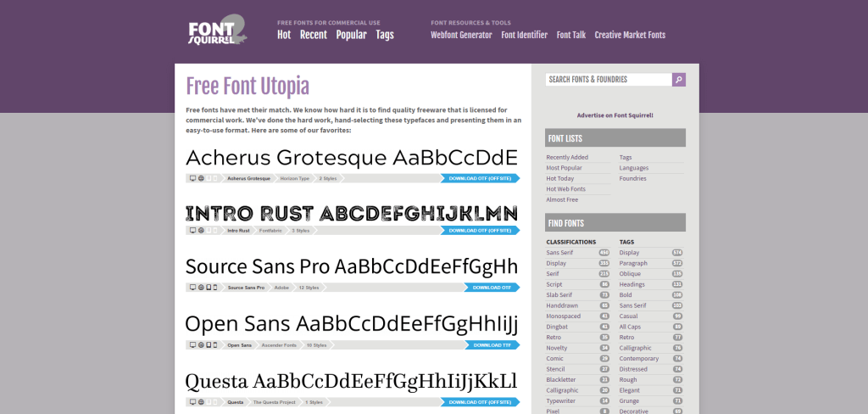
Task: Click the Adobe foundry link
Action: (281, 288)
